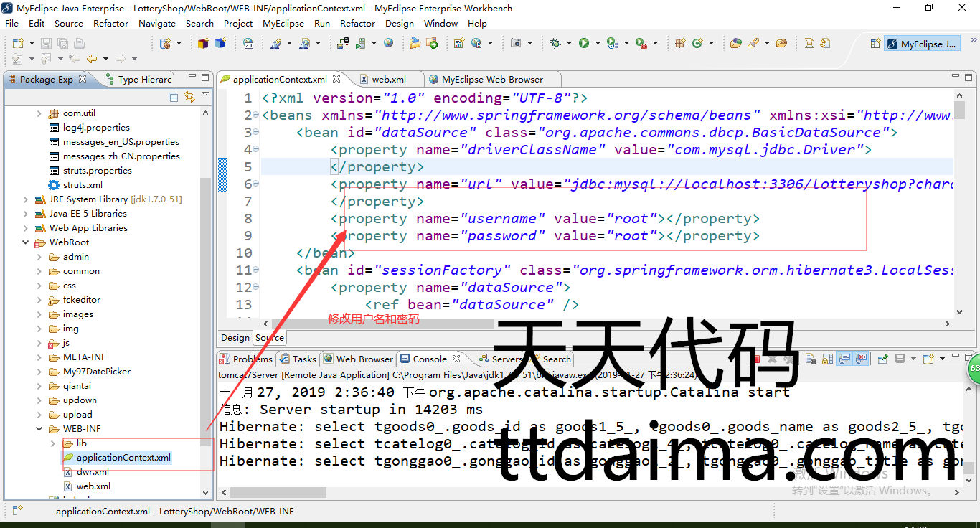The height and width of the screenshot is (528, 980).
Task: Select the MyEclipse Java perspective button
Action: 922,44
